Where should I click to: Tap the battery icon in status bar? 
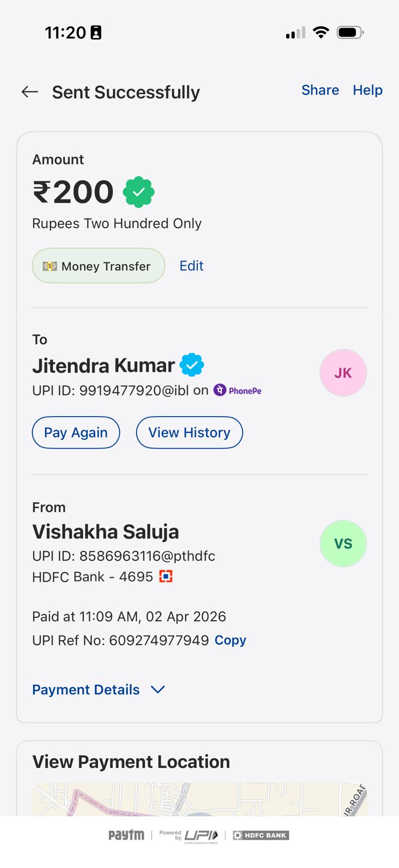(x=350, y=33)
